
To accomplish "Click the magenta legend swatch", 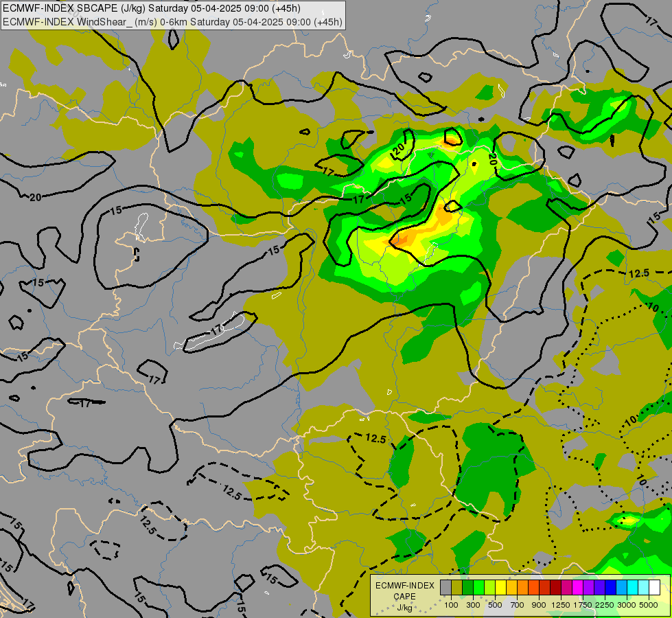I will [578, 587].
